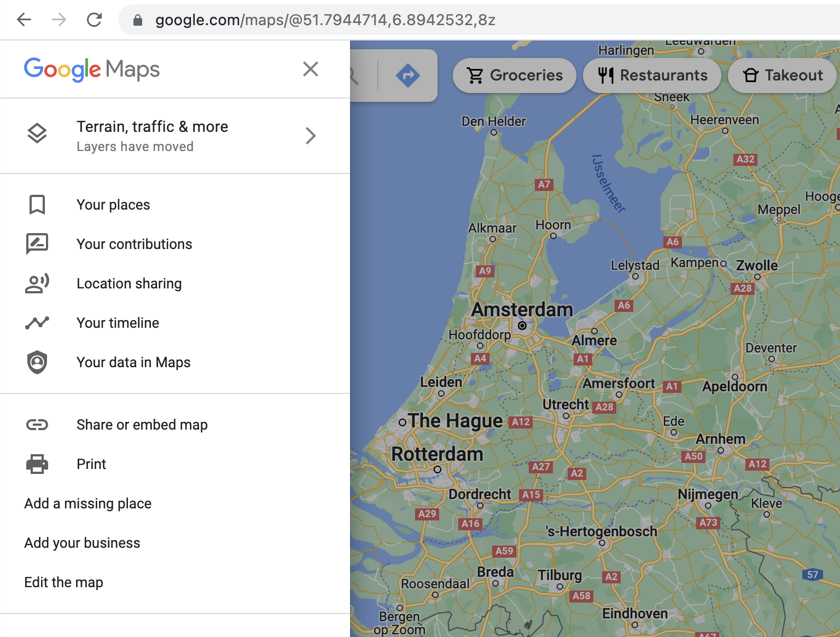This screenshot has height=637, width=840.
Task: Click the browser address bar URL
Action: click(x=325, y=20)
